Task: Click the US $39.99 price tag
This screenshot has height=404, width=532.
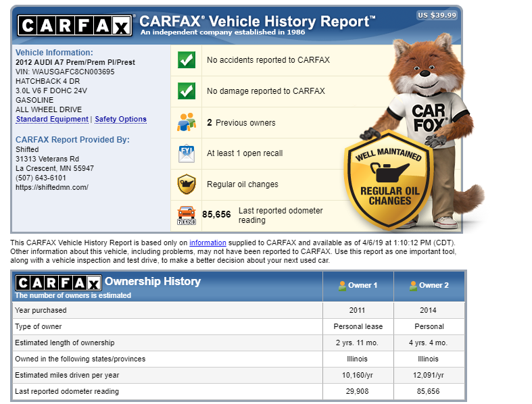Action: [x=437, y=16]
